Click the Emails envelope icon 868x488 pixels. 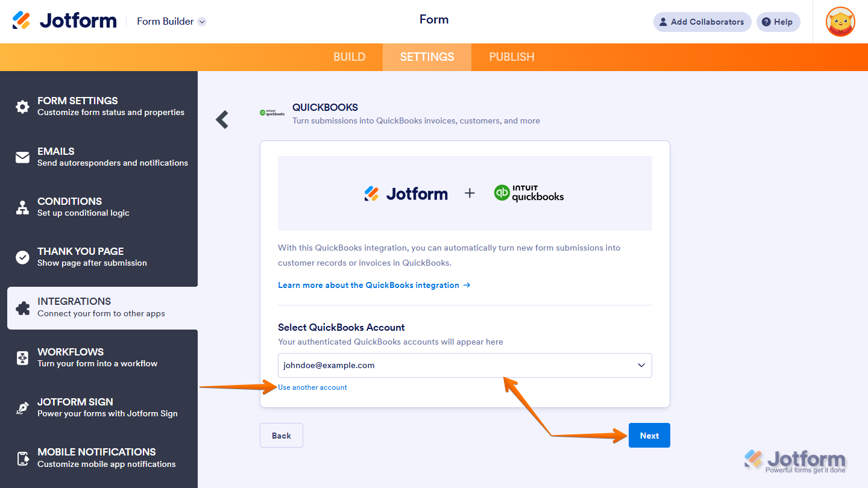22,157
